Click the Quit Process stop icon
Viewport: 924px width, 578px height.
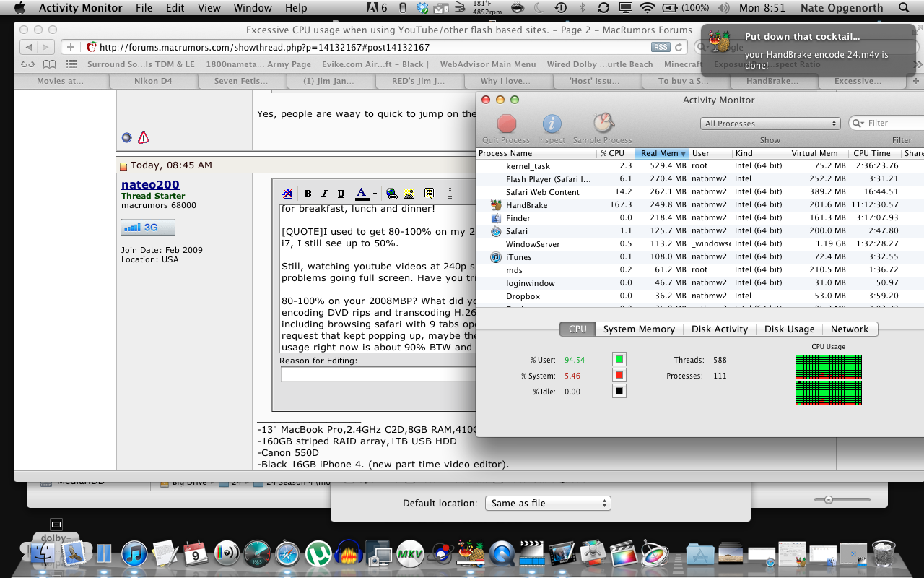(x=507, y=124)
